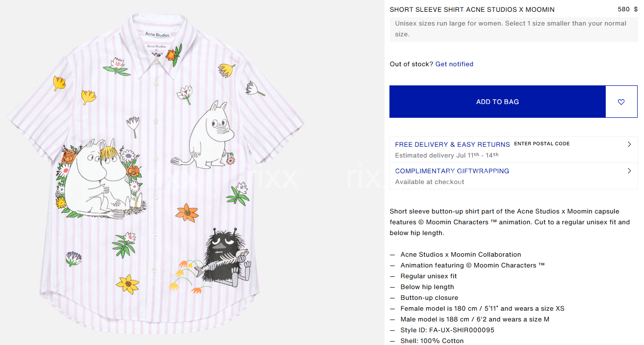Open FREE DELIVERY & EASY RETURNS info
Viewport: 644px width, 345px height.
point(452,144)
